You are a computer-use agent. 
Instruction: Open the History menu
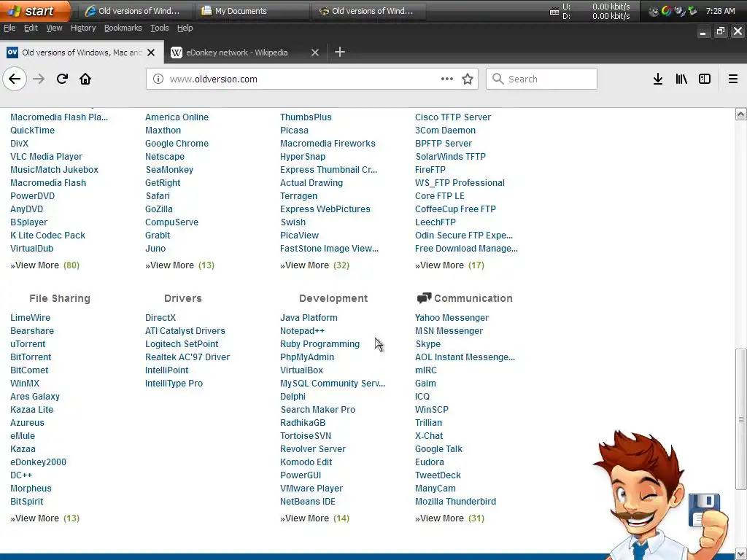[x=83, y=28]
